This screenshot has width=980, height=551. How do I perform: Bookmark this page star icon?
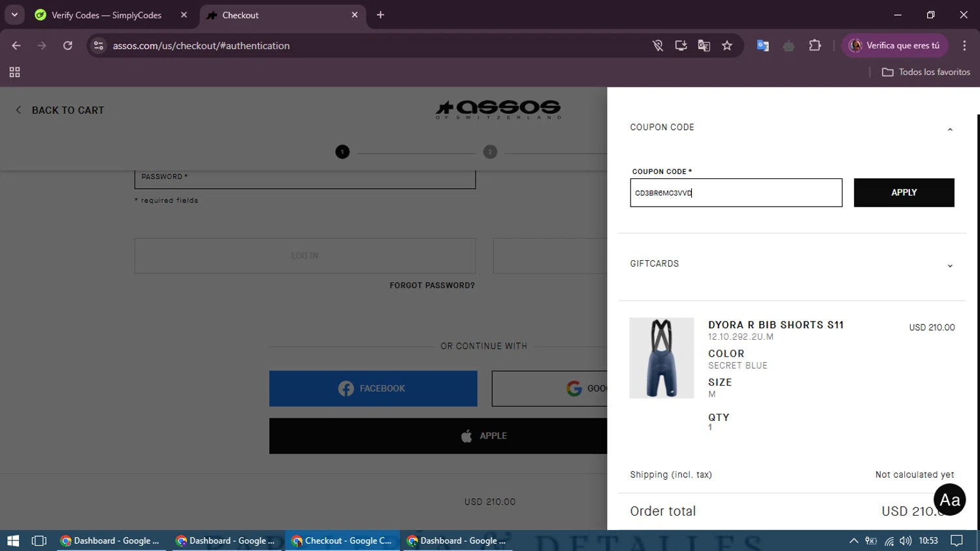727,46
